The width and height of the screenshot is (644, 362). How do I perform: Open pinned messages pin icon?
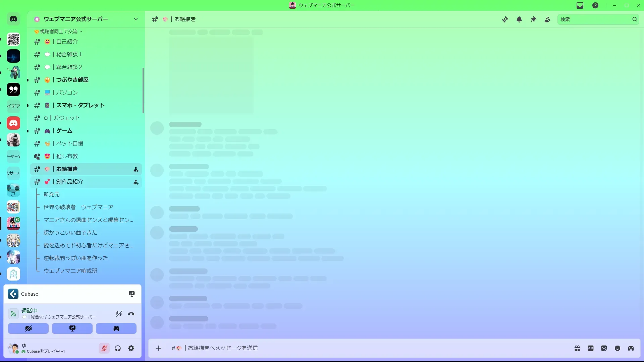tap(533, 19)
